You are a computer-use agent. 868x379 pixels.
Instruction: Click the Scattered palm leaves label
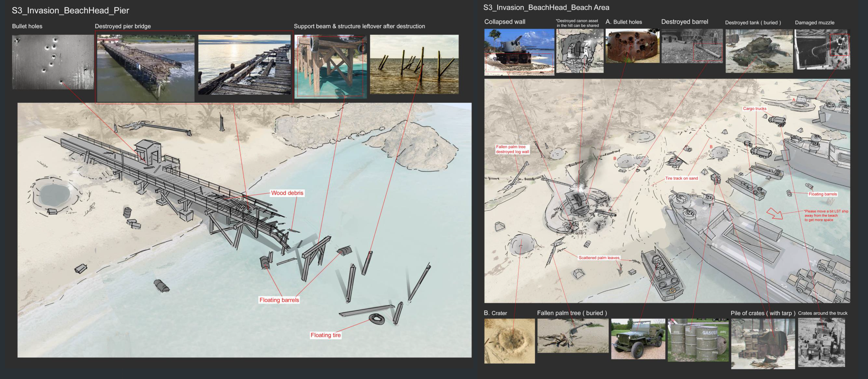(599, 258)
